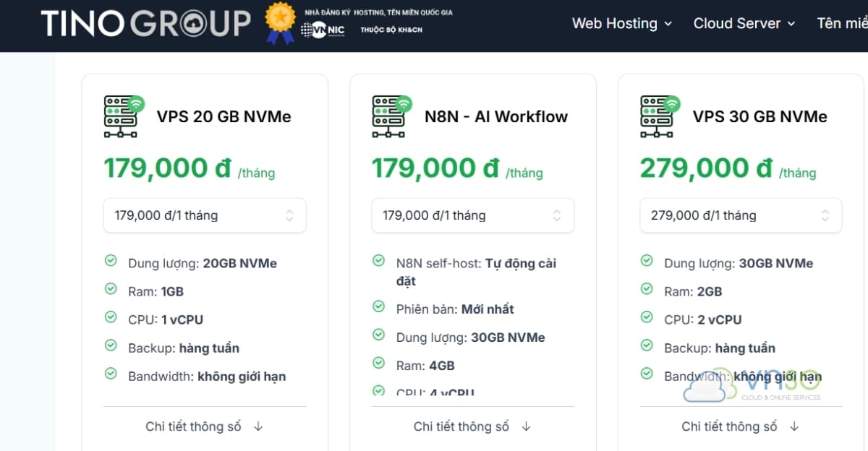Click Backup: hàng tuần in VPS 20 GB card
This screenshot has width=868, height=451.
(184, 348)
